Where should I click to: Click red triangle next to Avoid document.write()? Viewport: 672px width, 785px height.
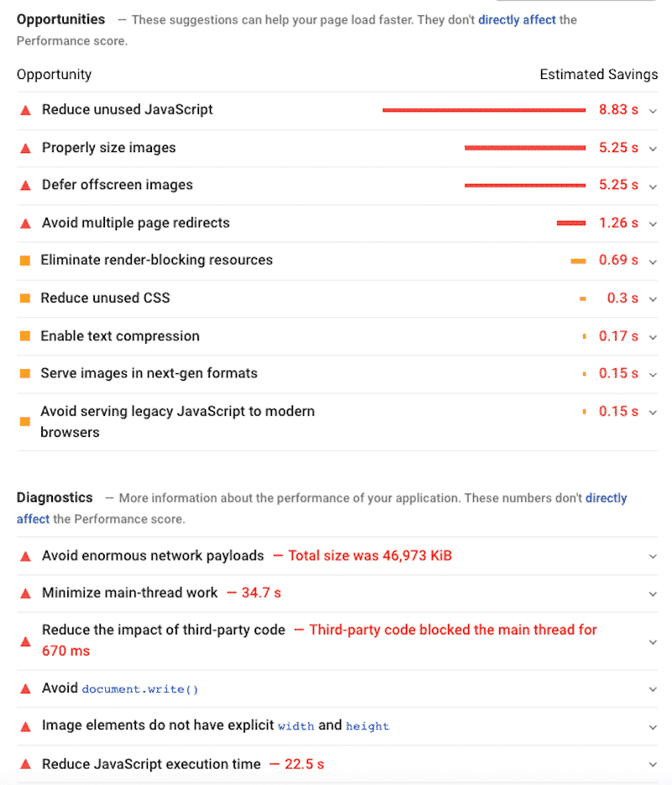25,689
